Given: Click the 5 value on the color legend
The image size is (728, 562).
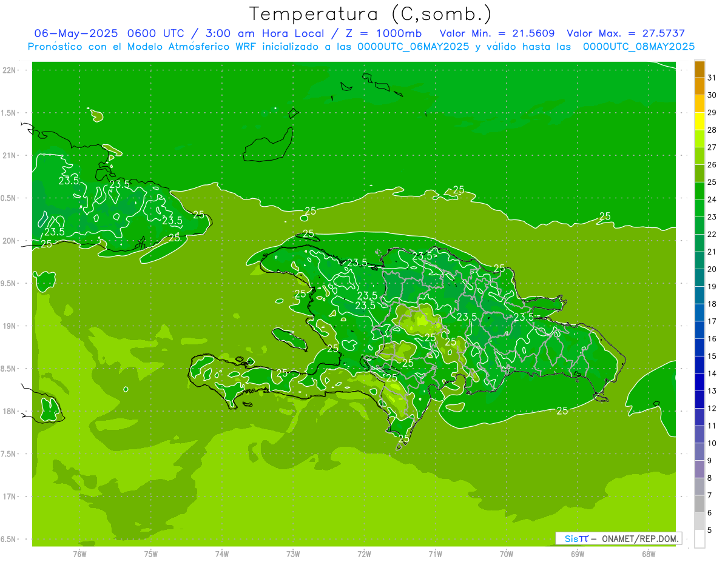Looking at the screenshot, I should [x=710, y=530].
